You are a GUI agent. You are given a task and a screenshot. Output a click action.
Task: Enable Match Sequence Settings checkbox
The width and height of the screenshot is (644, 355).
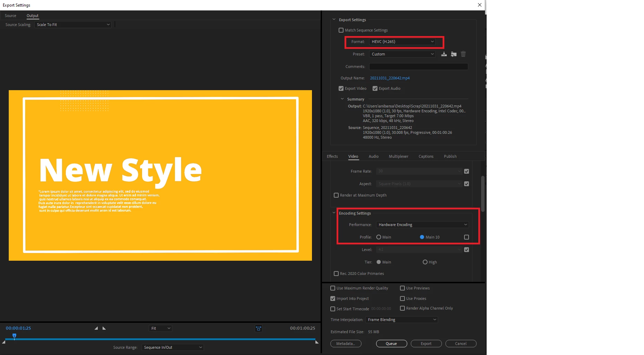coord(341,30)
